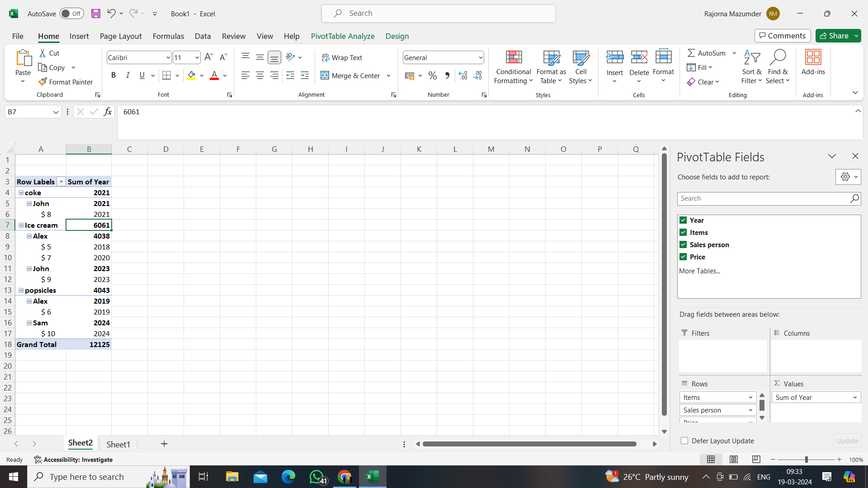Select Sheet1 tab at bottom

[118, 444]
